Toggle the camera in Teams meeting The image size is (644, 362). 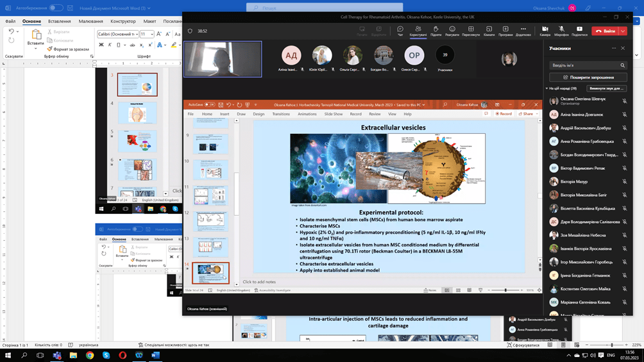point(545,30)
